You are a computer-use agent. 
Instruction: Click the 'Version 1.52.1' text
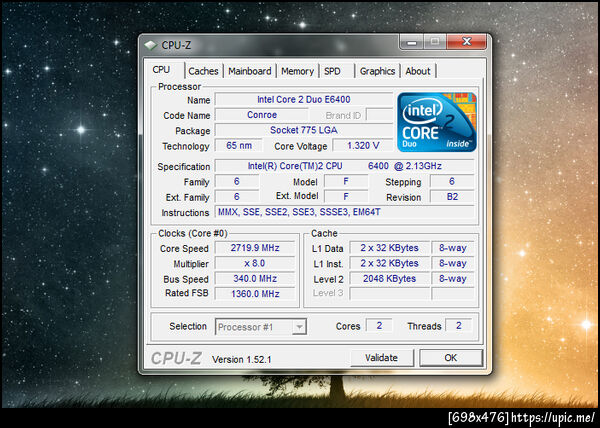[241, 360]
